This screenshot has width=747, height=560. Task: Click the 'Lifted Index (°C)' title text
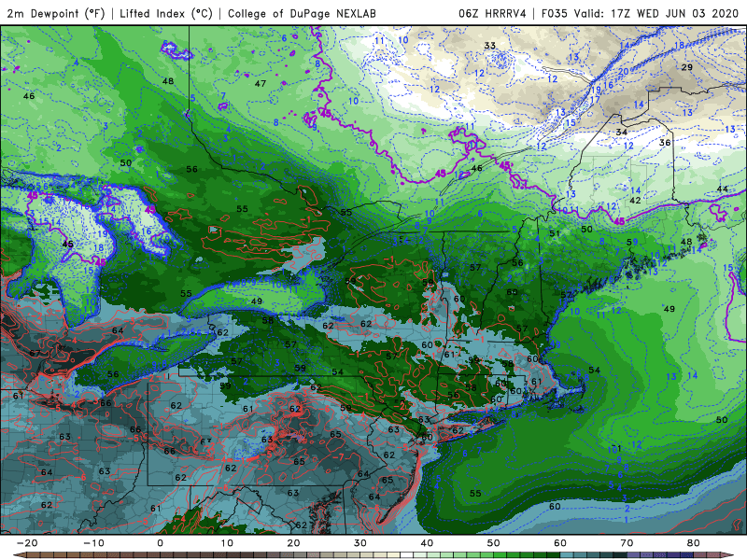[x=166, y=13]
